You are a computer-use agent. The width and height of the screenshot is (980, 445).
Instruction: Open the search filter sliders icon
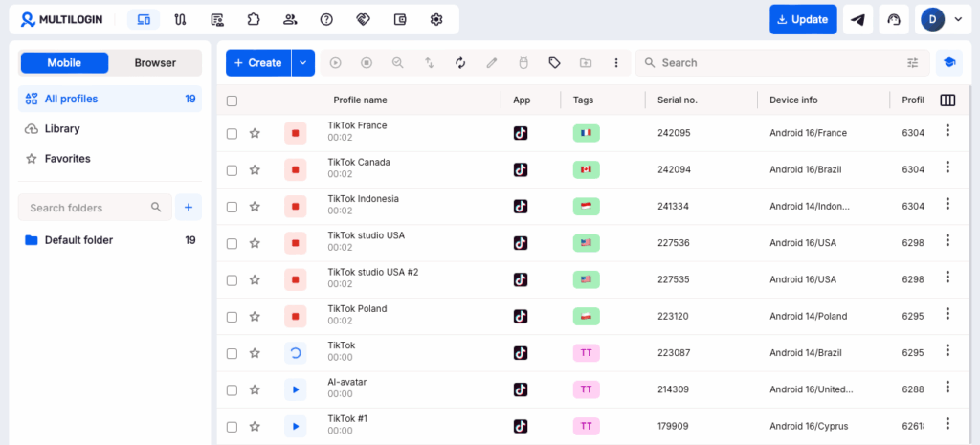click(x=913, y=62)
